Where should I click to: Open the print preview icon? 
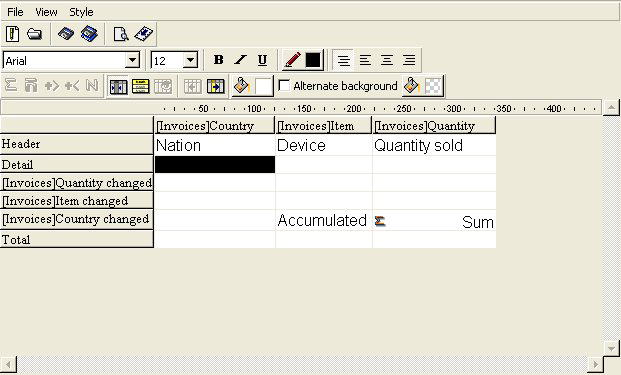point(120,34)
